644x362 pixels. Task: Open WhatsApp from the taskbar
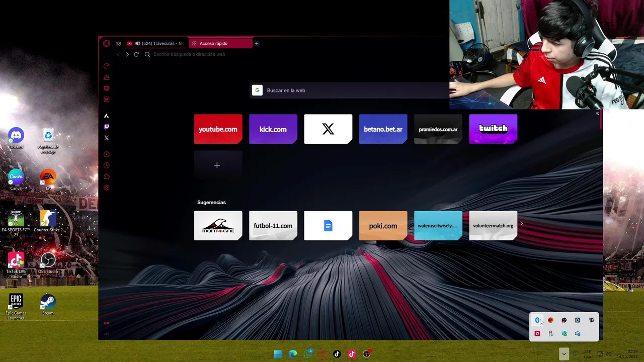pos(307,354)
